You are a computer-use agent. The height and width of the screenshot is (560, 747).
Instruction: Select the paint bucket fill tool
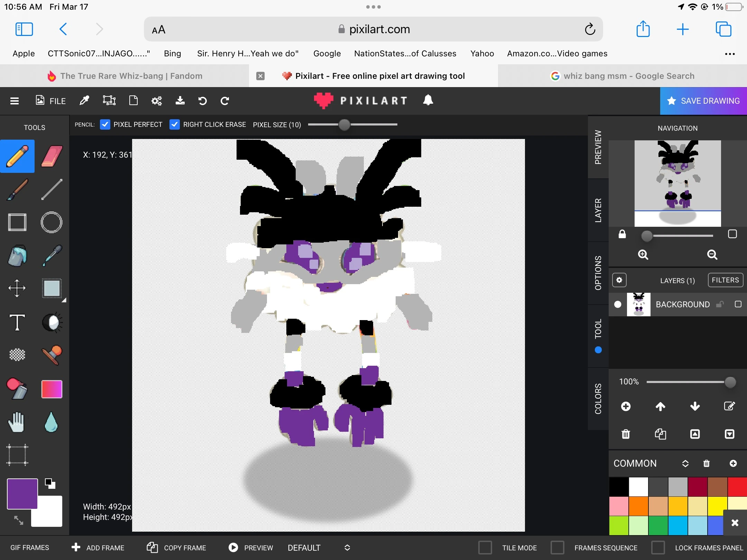pos(17,256)
